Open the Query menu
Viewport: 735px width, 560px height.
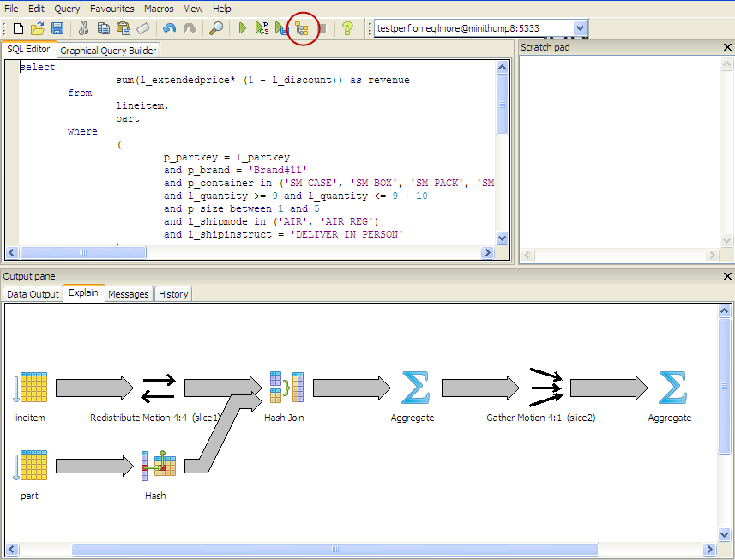(x=67, y=8)
